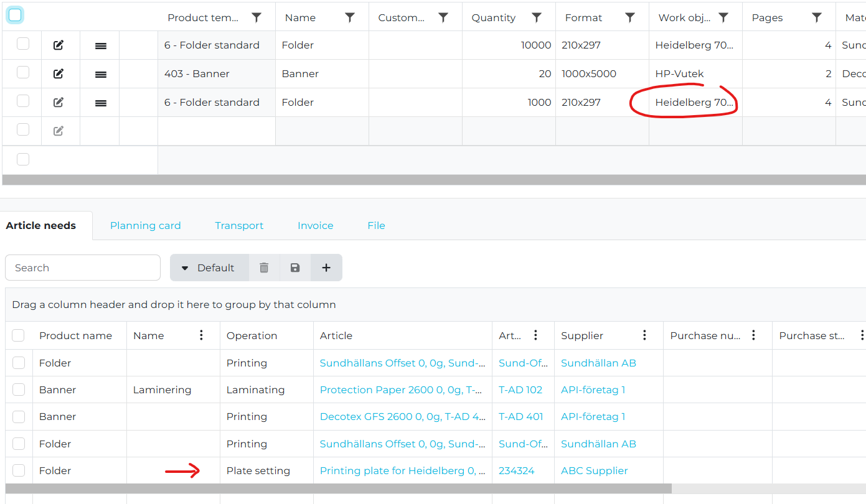This screenshot has height=504, width=866.
Task: Tick the checkbox for 403 - Banner row
Action: point(23,73)
